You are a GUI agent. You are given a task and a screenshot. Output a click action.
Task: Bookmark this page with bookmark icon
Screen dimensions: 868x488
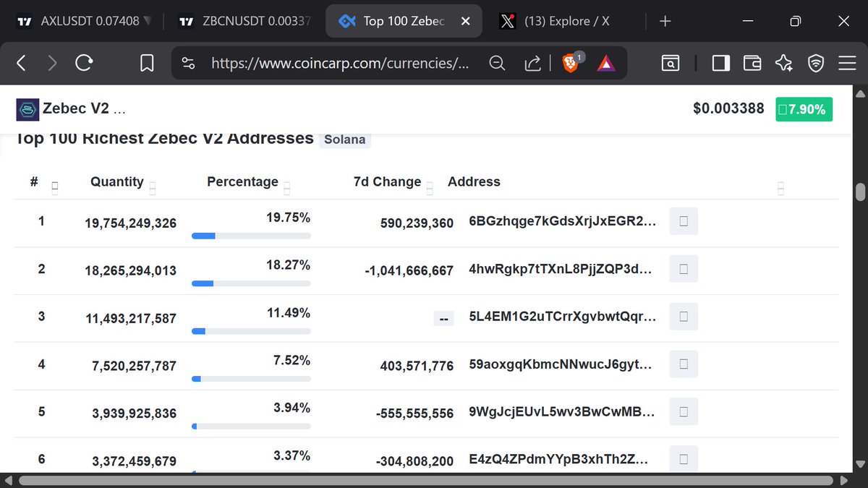[147, 64]
